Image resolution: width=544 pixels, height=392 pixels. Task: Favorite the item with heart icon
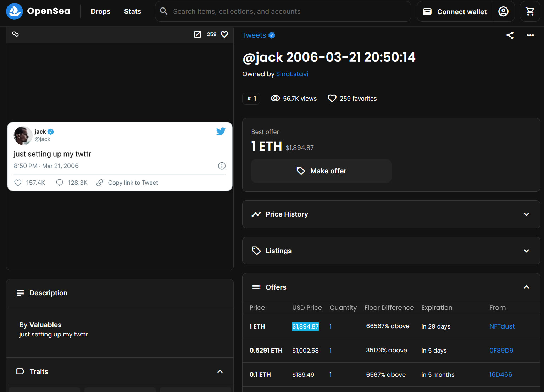coord(224,34)
